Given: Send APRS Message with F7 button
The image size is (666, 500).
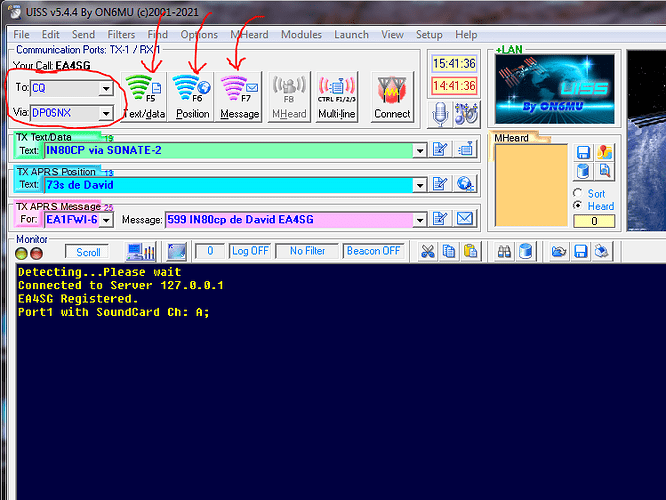Looking at the screenshot, I should tap(239, 97).
